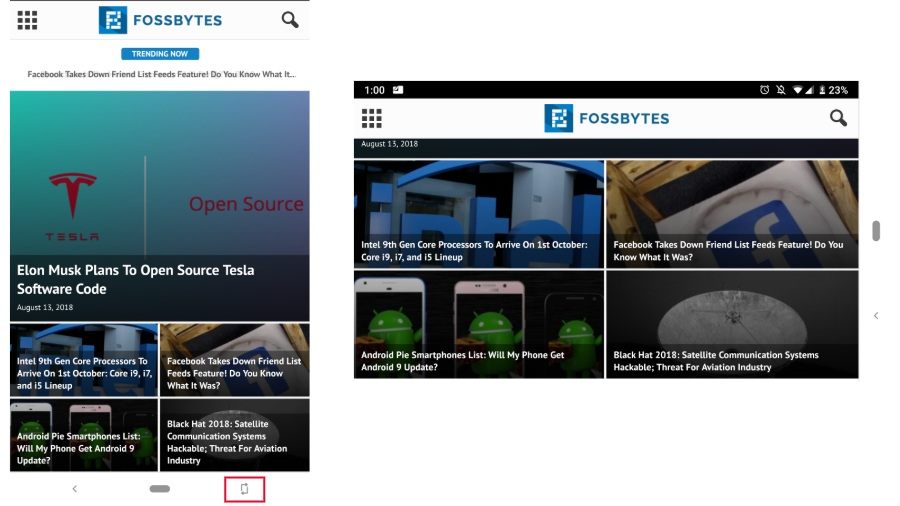The height and width of the screenshot is (506, 900).
Task: Click the Fossbytes logo in landscape view
Action: coord(607,118)
